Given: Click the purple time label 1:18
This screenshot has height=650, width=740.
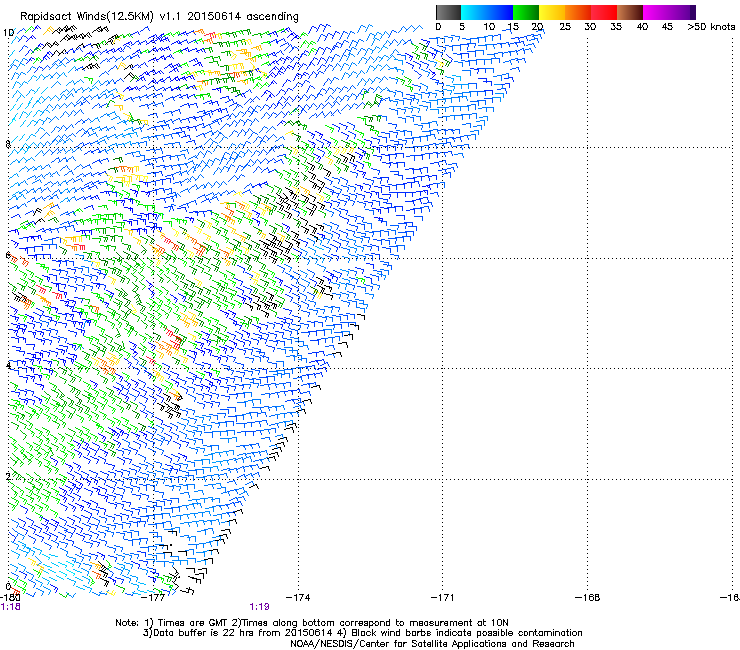Looking at the screenshot, I should [x=10, y=607].
